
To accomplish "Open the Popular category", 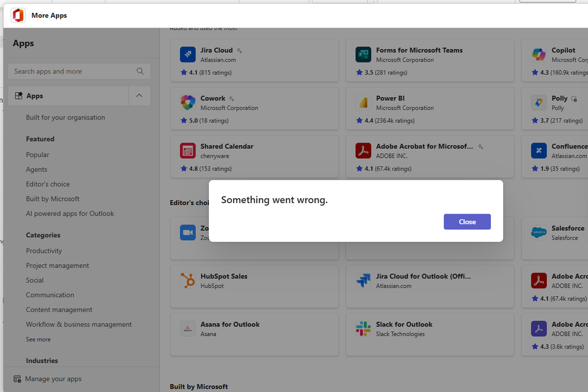I will point(38,155).
